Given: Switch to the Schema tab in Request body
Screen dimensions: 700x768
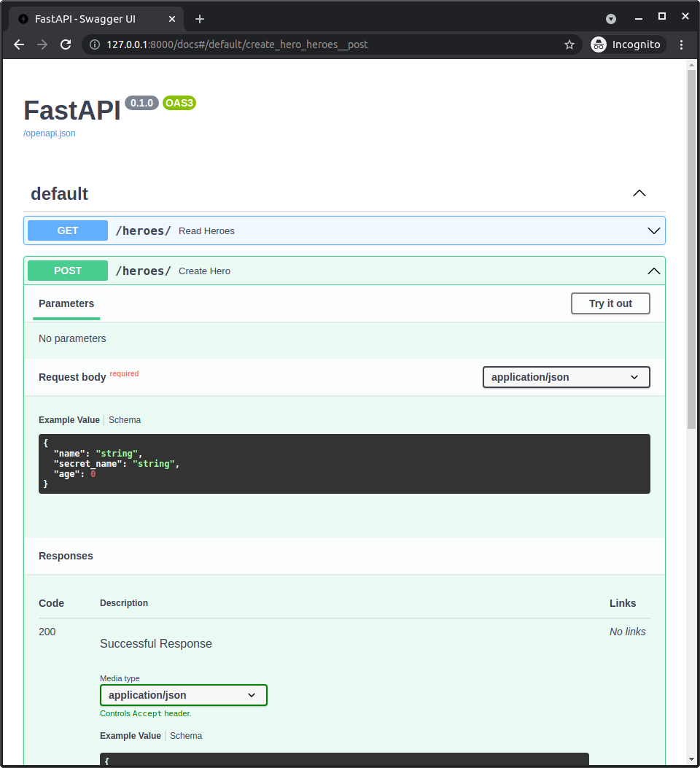Looking at the screenshot, I should click(x=125, y=419).
